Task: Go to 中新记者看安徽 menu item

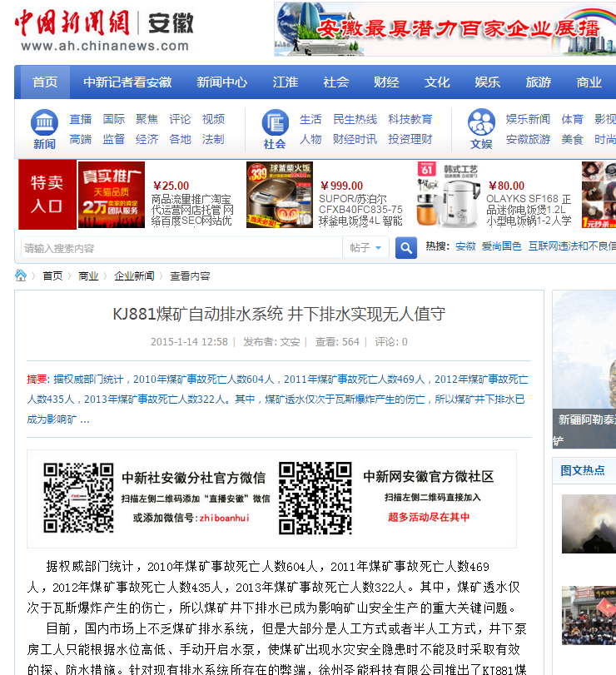Action: coord(127,82)
